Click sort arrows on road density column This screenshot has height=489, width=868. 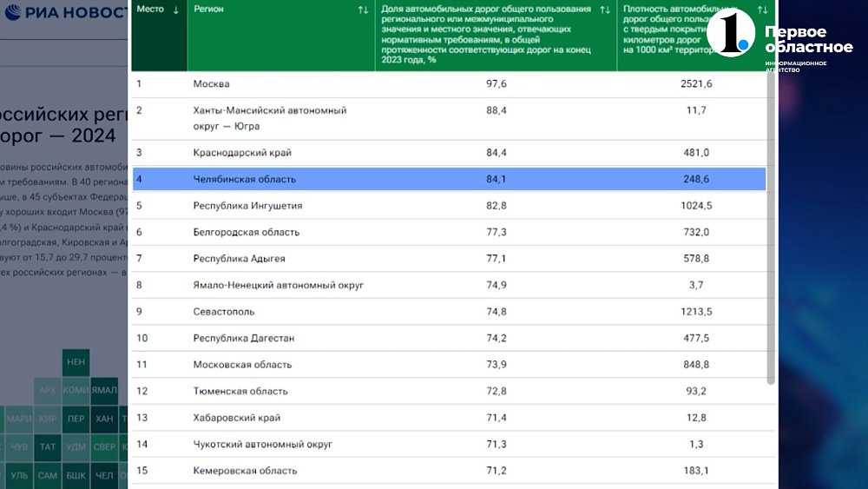click(762, 10)
